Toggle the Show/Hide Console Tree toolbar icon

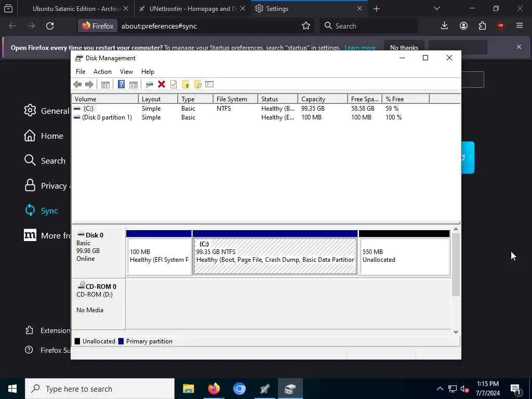[105, 85]
